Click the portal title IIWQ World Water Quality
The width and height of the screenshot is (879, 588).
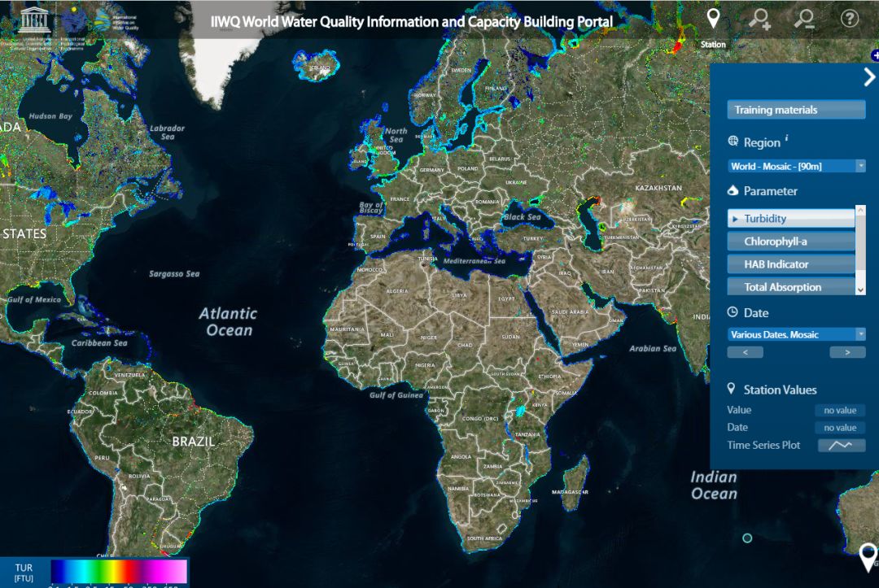click(412, 22)
